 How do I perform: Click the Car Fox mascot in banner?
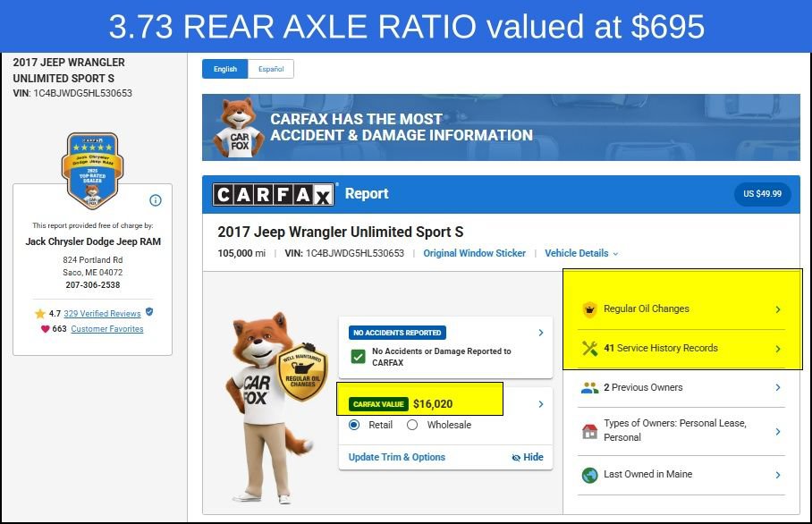[239, 127]
